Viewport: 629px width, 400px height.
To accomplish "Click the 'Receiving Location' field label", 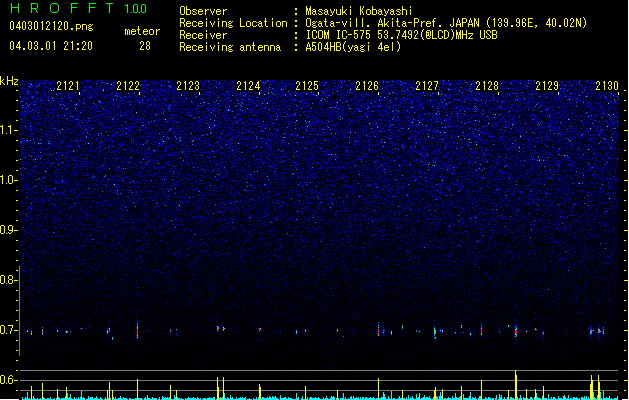I will (233, 23).
